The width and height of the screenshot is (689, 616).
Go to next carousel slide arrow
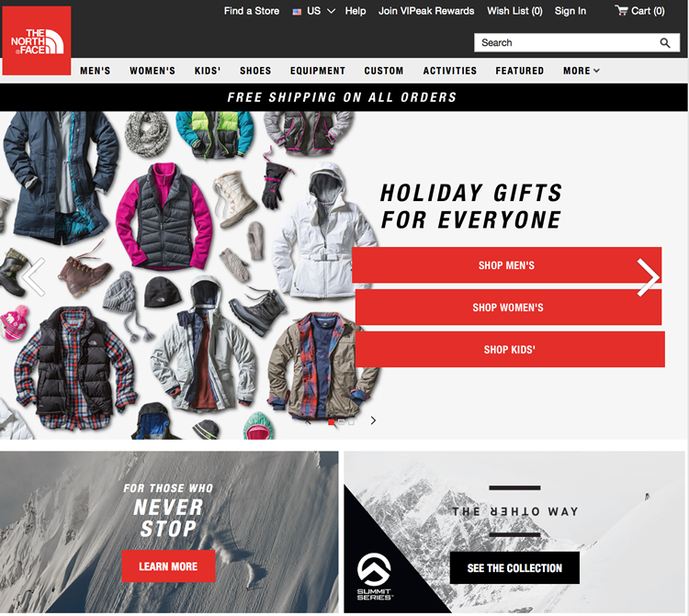pyautogui.click(x=649, y=277)
